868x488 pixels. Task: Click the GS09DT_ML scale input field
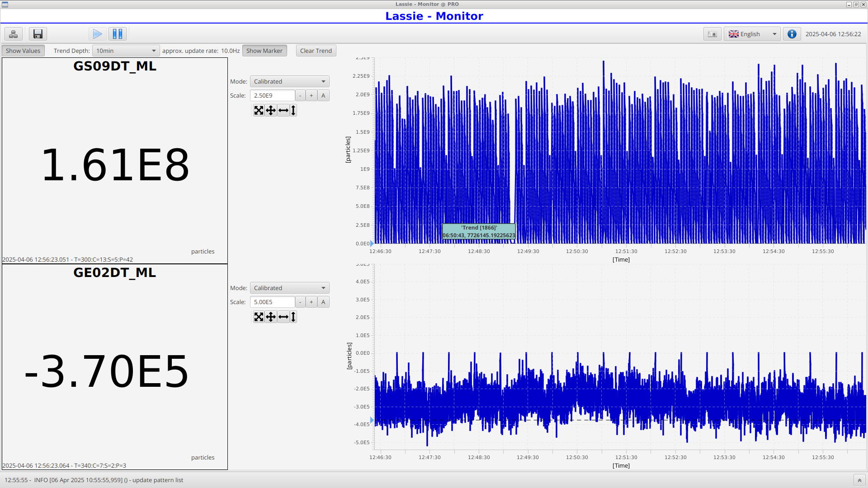(273, 95)
